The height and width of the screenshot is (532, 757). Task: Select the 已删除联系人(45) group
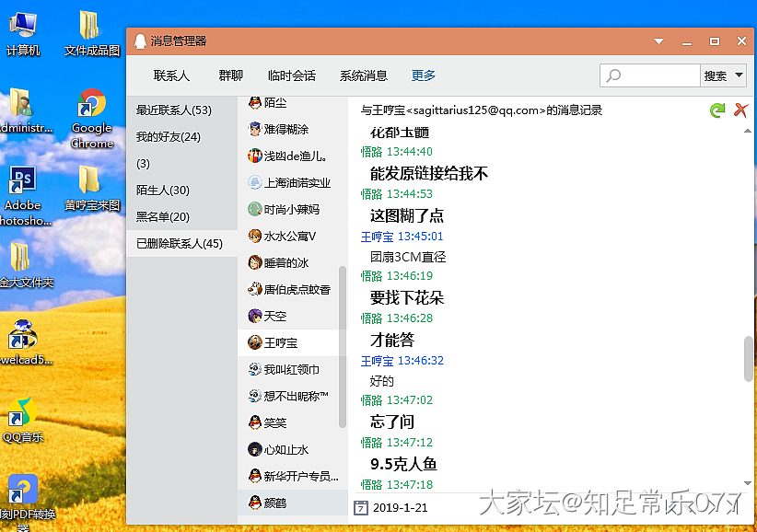point(180,244)
